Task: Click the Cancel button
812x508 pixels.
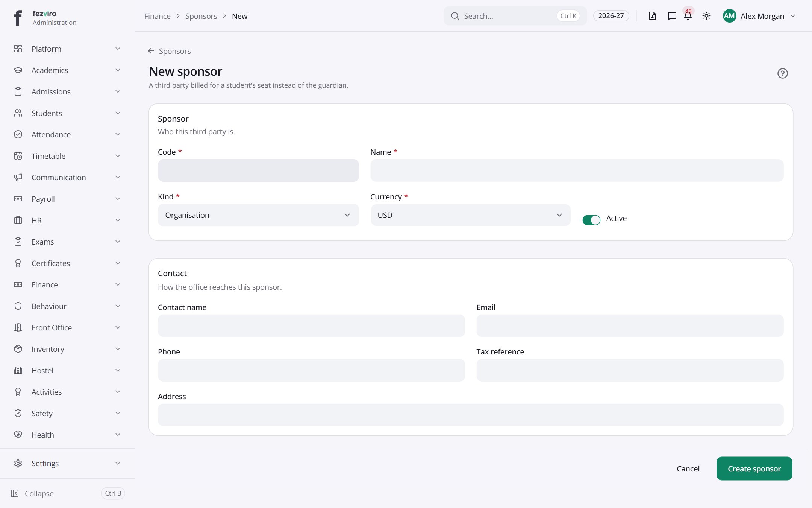Action: coord(688,468)
